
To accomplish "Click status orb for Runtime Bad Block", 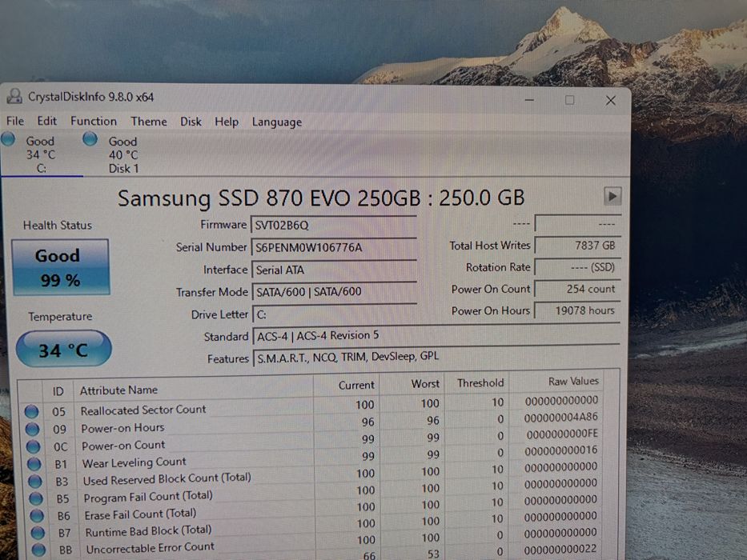I will (x=38, y=532).
